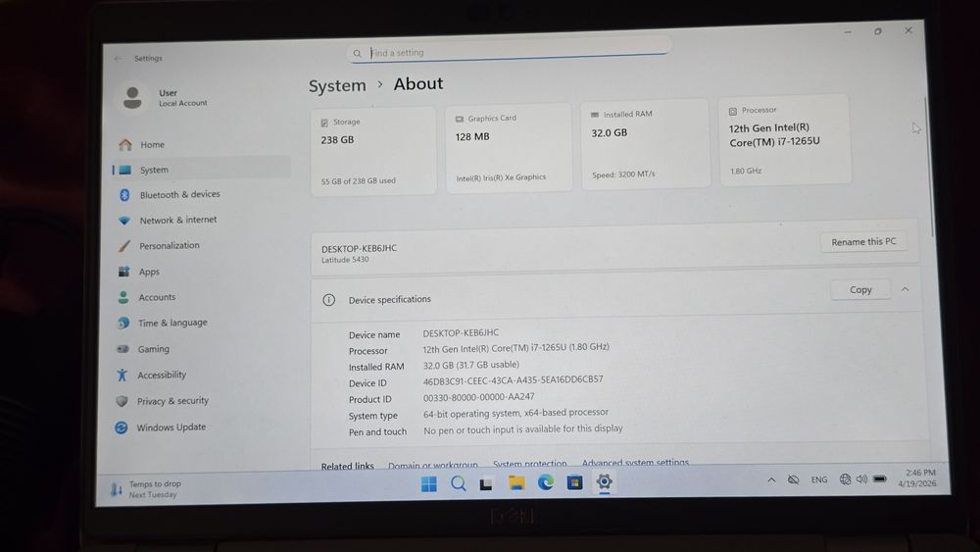Open the User local account profile
This screenshot has width=980, height=552.
click(166, 97)
